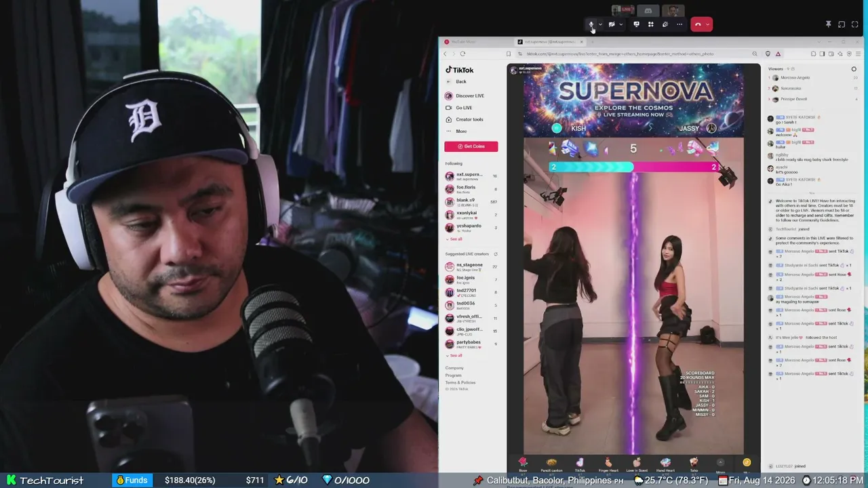This screenshot has width=868, height=488.
Task: Send the TikTok gift
Action: point(580,464)
